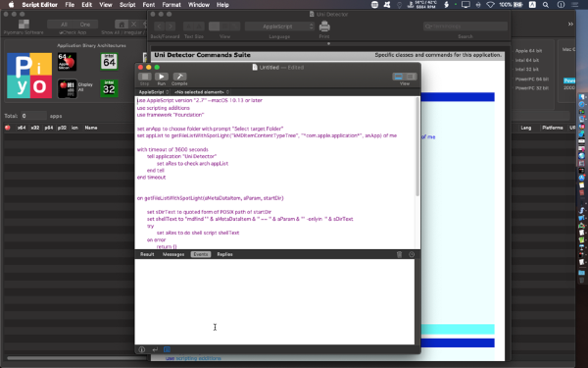Open the File menu
Viewport: 588px width, 368px height.
click(x=70, y=5)
